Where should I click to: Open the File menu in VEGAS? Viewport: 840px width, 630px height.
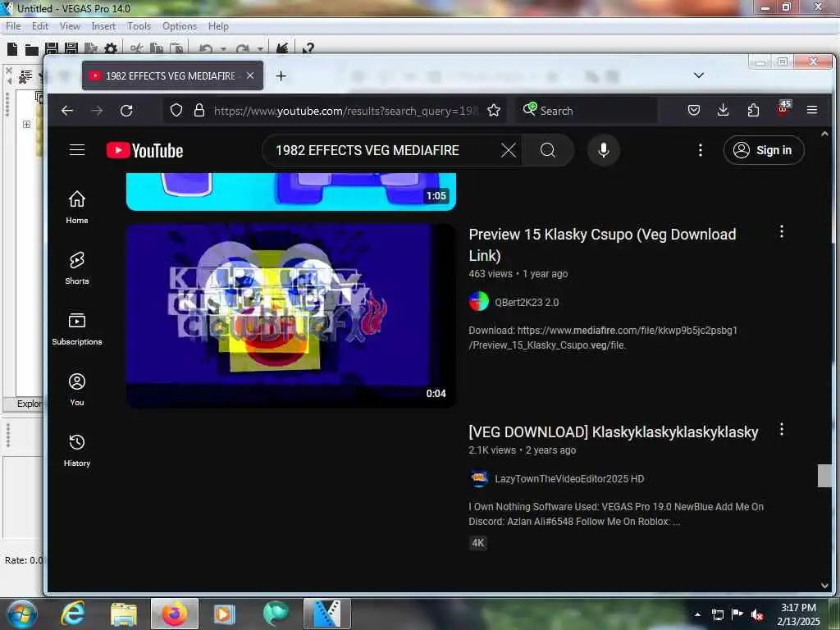click(13, 26)
